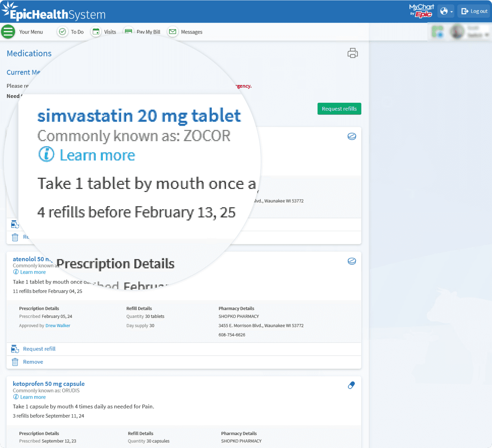This screenshot has height=448, width=492.
Task: Click the trash icon in simvastatin card
Action: (x=15, y=237)
